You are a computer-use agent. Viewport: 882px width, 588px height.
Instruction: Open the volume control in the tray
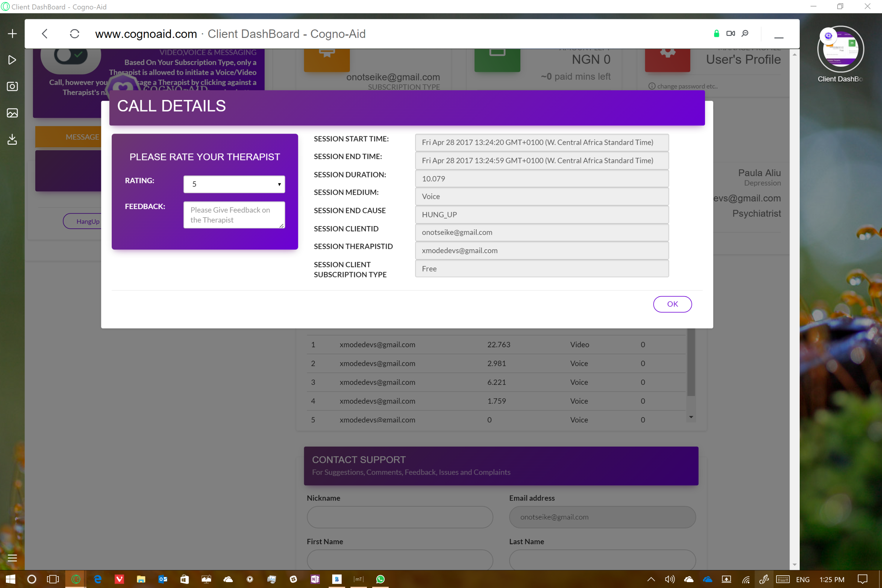670,579
